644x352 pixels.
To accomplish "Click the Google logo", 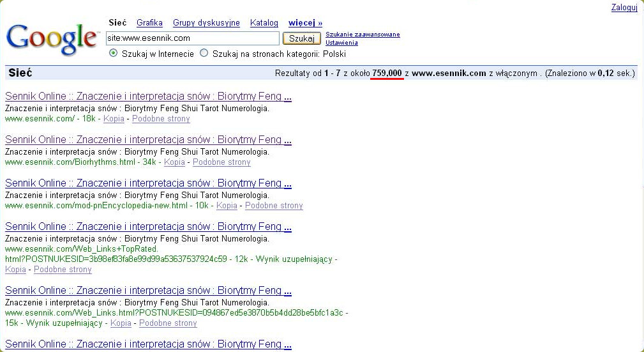I will 51,40.
